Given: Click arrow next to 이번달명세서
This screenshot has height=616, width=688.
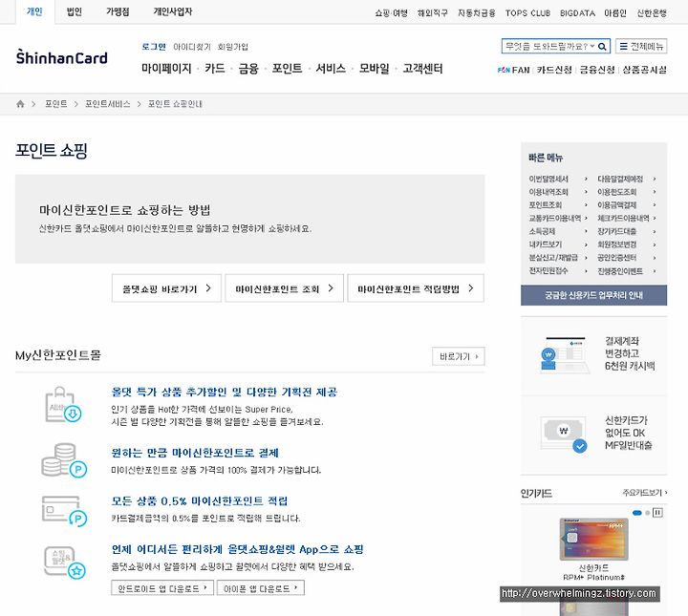Looking at the screenshot, I should pyautogui.click(x=586, y=179).
